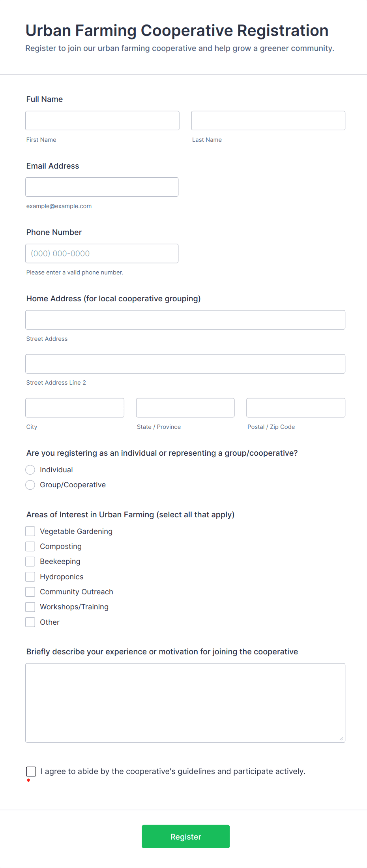Screen dimensions: 367x868
Task: Click the experience or motivation text area
Action: (185, 703)
